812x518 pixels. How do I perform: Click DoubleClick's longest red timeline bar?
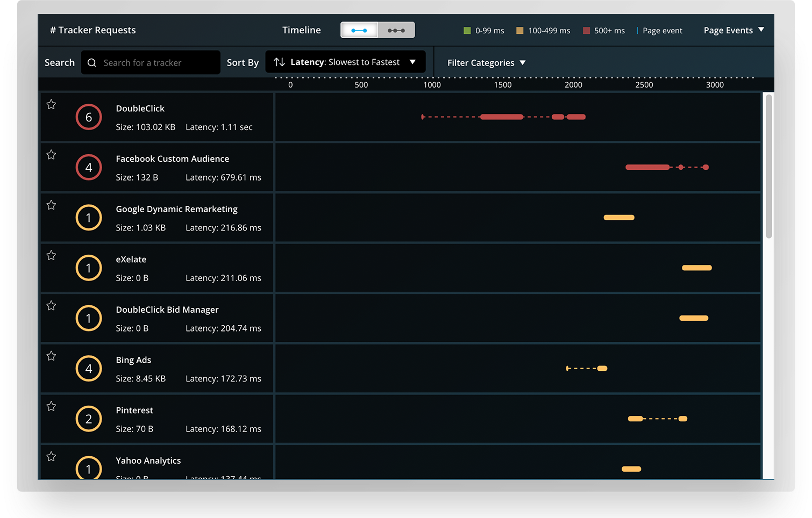(502, 117)
